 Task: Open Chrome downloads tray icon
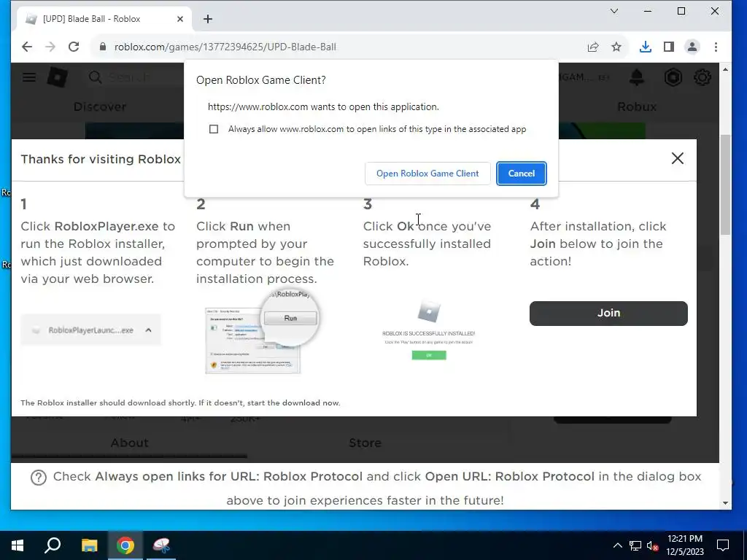click(x=645, y=47)
